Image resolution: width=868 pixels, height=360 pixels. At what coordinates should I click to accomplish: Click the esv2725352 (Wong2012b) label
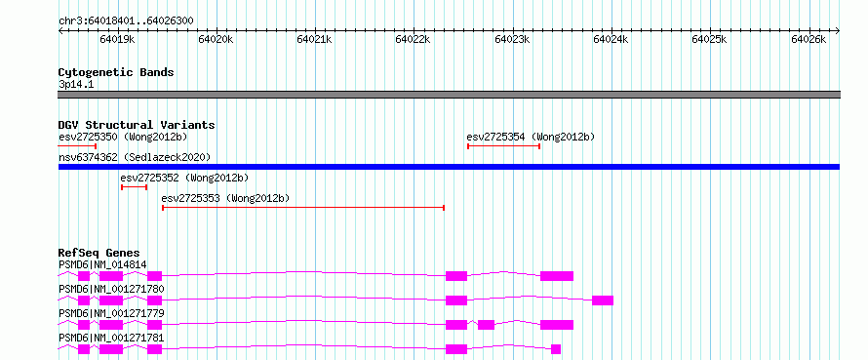(x=184, y=178)
